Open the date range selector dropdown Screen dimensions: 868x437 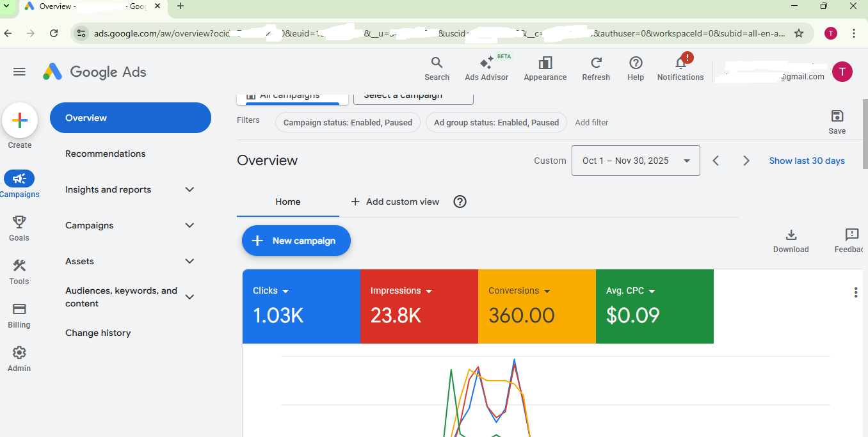point(636,161)
